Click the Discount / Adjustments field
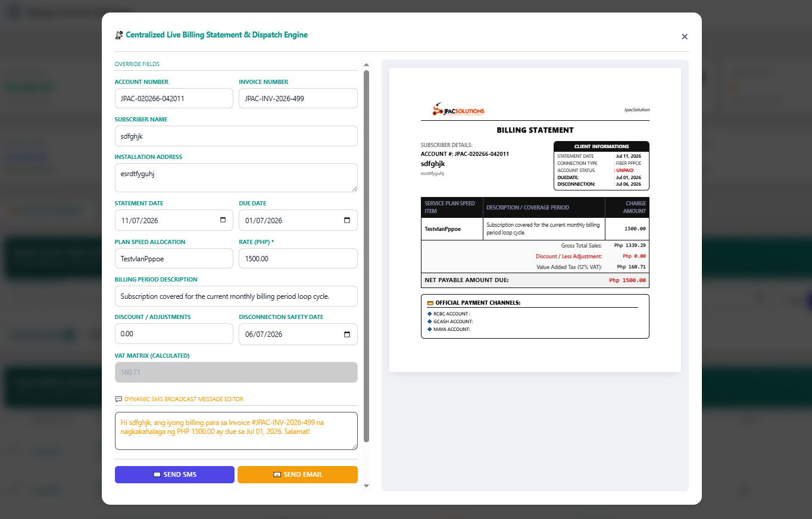 pyautogui.click(x=174, y=333)
